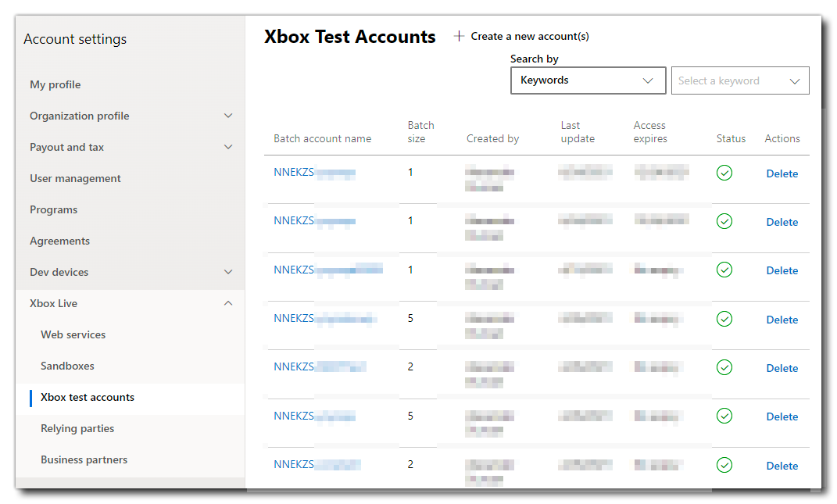Open the third NNEKZS batch account link
This screenshot has height=504, width=837.
coord(328,270)
